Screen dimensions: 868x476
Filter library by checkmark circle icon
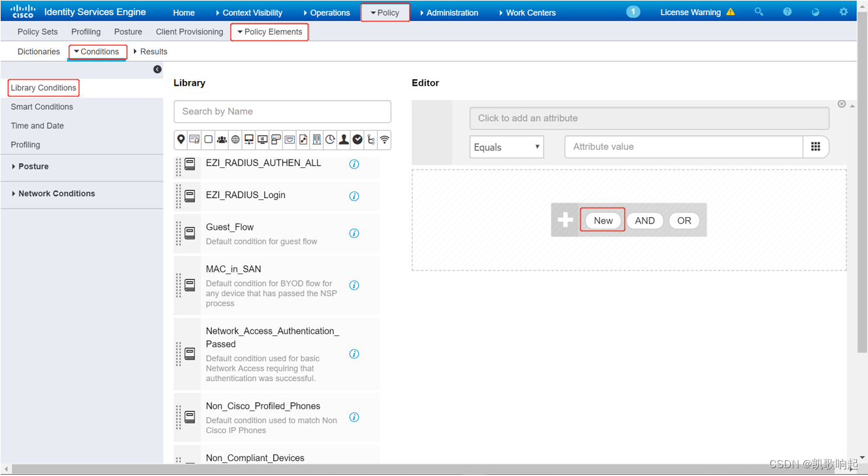358,139
